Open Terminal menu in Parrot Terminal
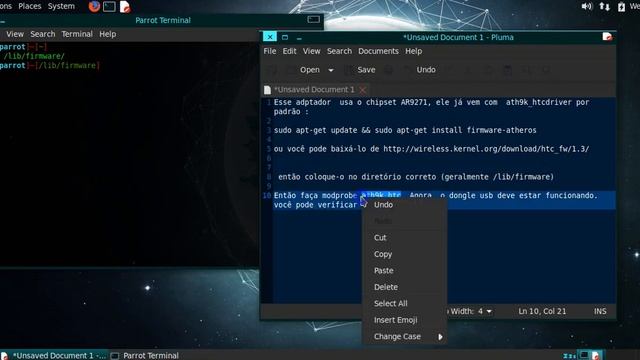Image resolution: width=640 pixels, height=360 pixels. point(77,34)
